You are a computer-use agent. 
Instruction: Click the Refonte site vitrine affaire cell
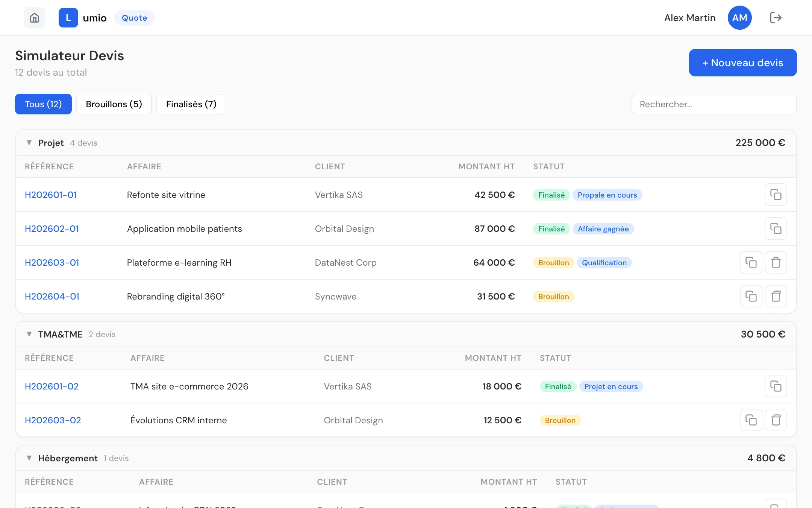(x=166, y=195)
